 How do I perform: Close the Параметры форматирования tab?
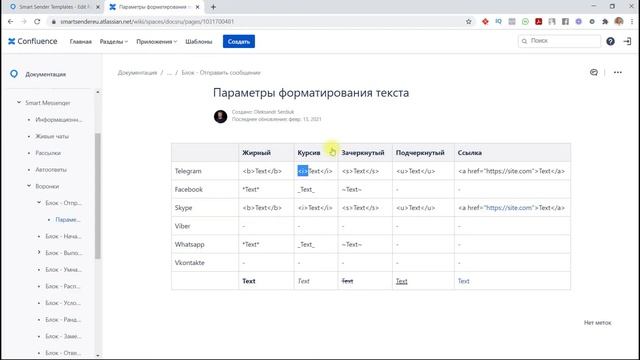click(198, 7)
